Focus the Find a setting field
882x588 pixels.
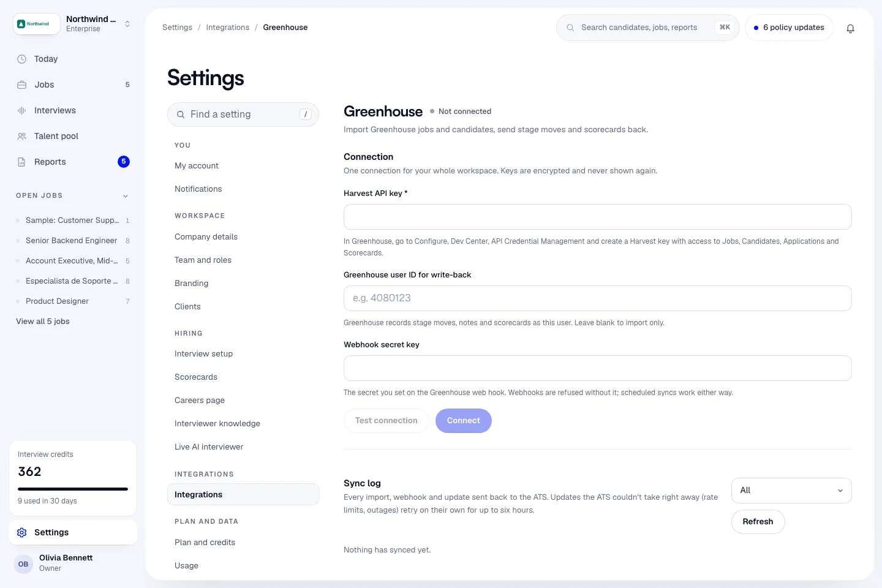[243, 115]
